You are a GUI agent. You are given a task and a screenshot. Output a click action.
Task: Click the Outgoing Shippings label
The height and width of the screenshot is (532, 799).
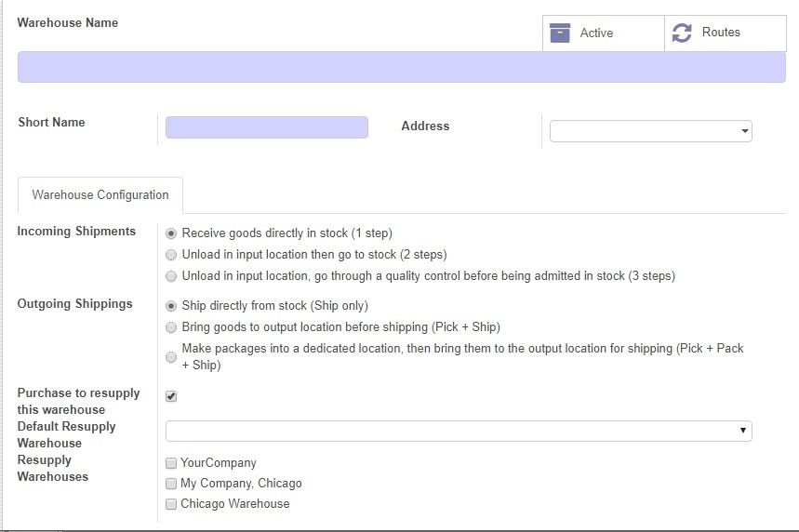(x=75, y=304)
